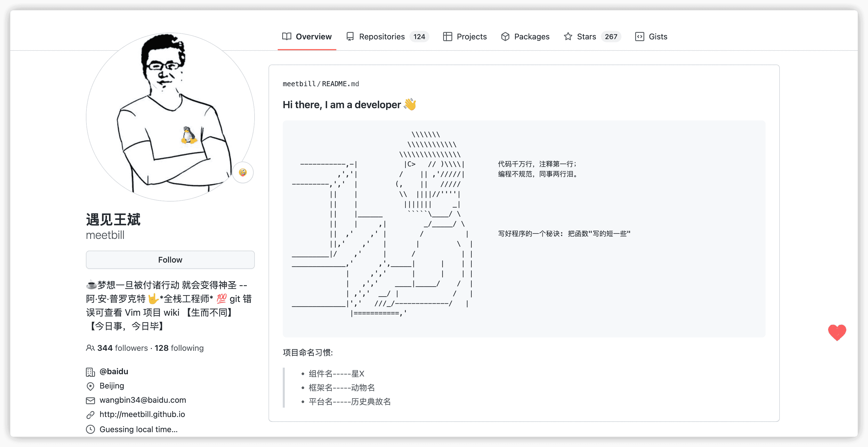
Task: Click the Packages cube icon
Action: (x=505, y=37)
